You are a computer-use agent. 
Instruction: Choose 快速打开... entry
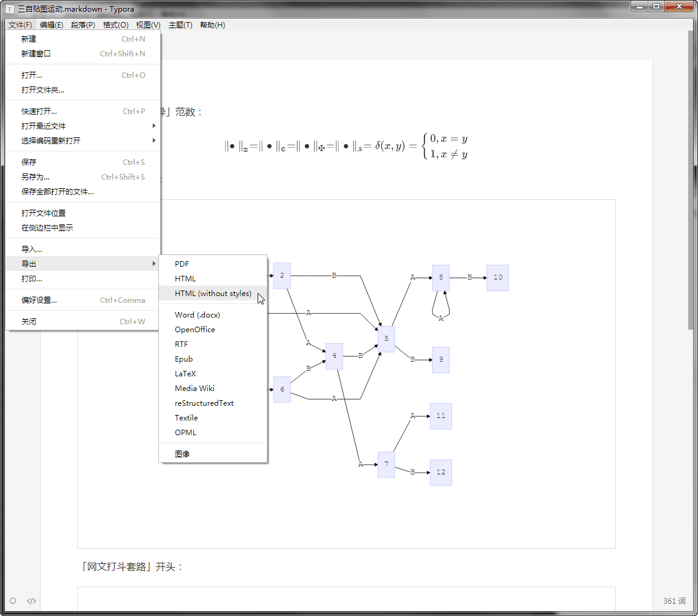83,111
